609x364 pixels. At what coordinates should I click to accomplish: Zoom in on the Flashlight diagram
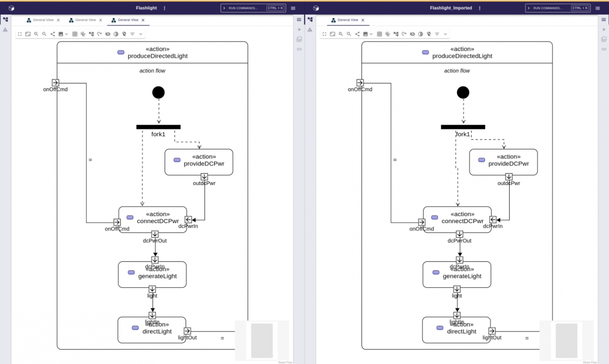coord(36,34)
